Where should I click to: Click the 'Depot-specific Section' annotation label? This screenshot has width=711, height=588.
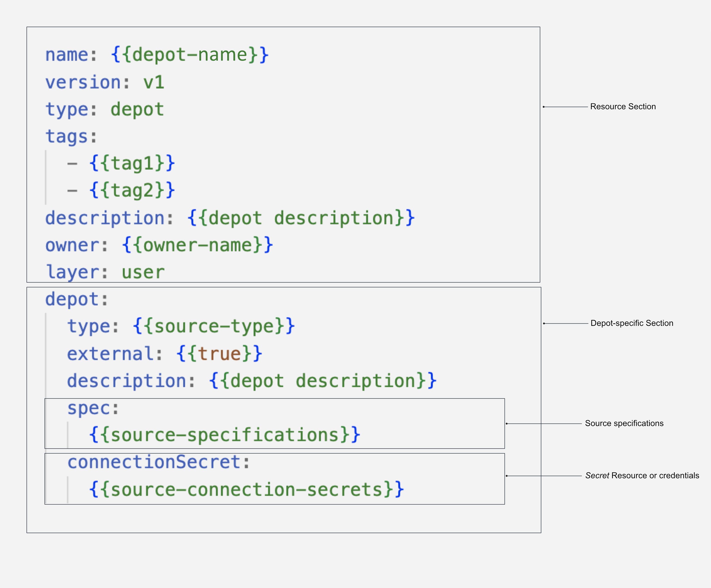pyautogui.click(x=632, y=323)
